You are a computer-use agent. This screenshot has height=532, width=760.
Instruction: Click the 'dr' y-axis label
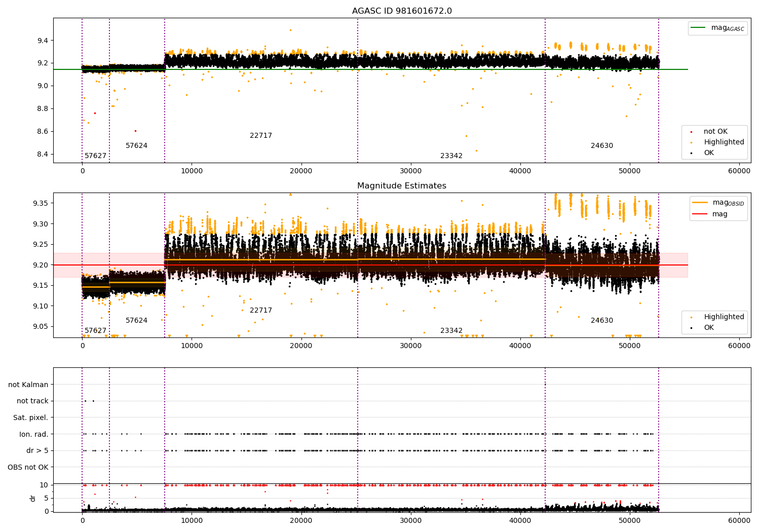pos(33,498)
